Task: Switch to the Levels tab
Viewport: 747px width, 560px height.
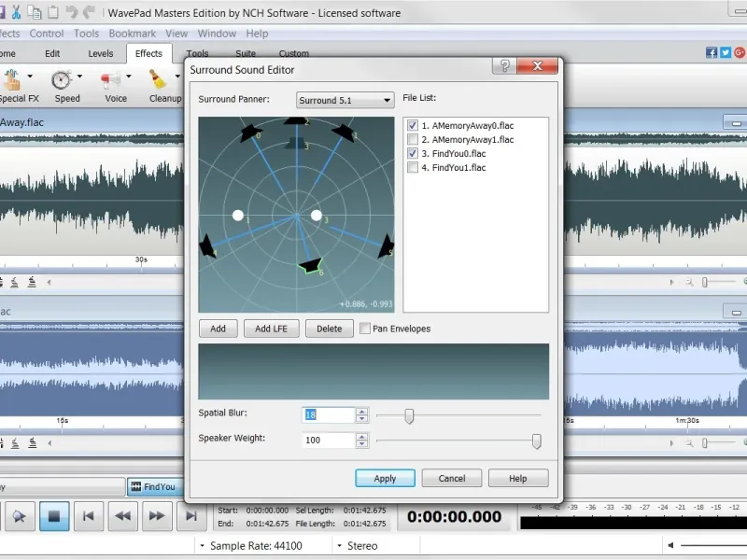Action: (x=101, y=54)
